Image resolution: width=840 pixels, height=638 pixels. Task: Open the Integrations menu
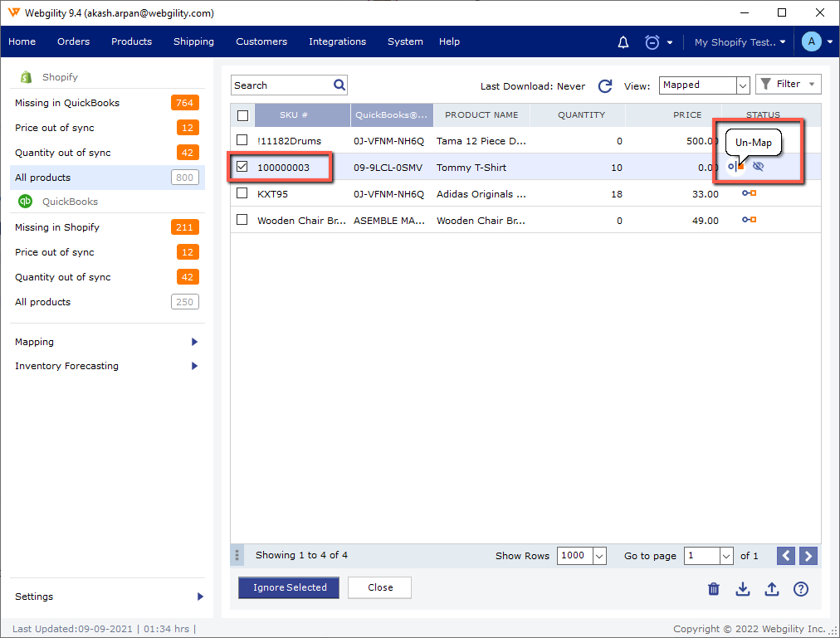(338, 41)
